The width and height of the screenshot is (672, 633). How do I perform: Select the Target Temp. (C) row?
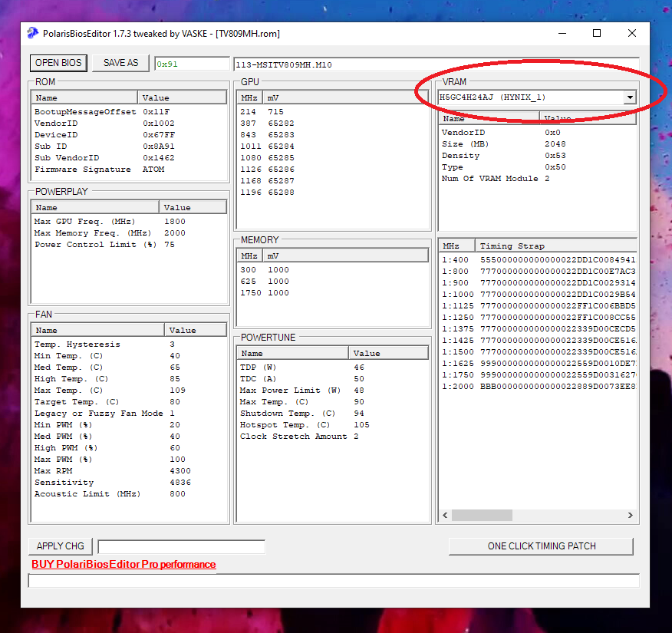(129, 402)
